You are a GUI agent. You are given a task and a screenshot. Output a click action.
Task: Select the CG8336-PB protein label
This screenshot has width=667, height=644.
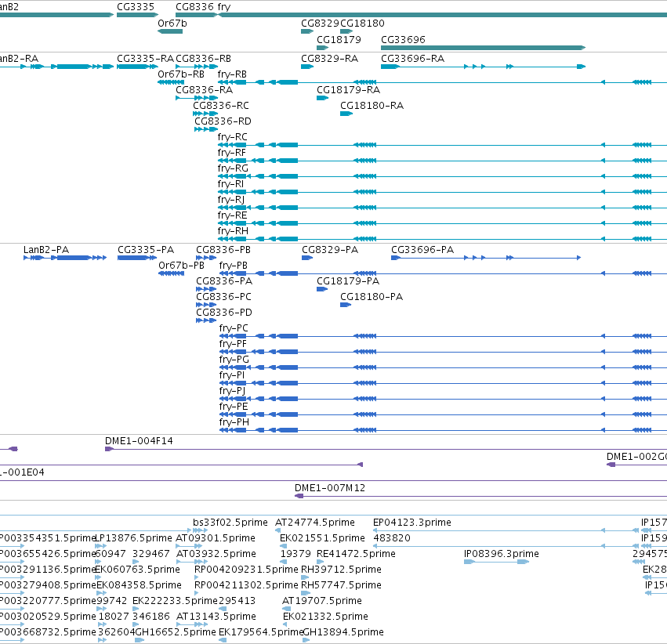(223, 250)
